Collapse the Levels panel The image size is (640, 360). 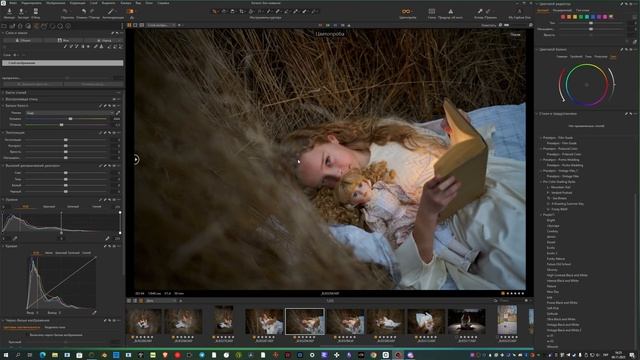tap(3, 200)
